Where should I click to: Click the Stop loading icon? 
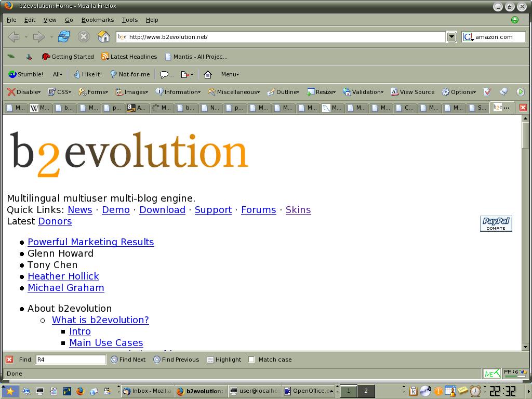tap(84, 36)
